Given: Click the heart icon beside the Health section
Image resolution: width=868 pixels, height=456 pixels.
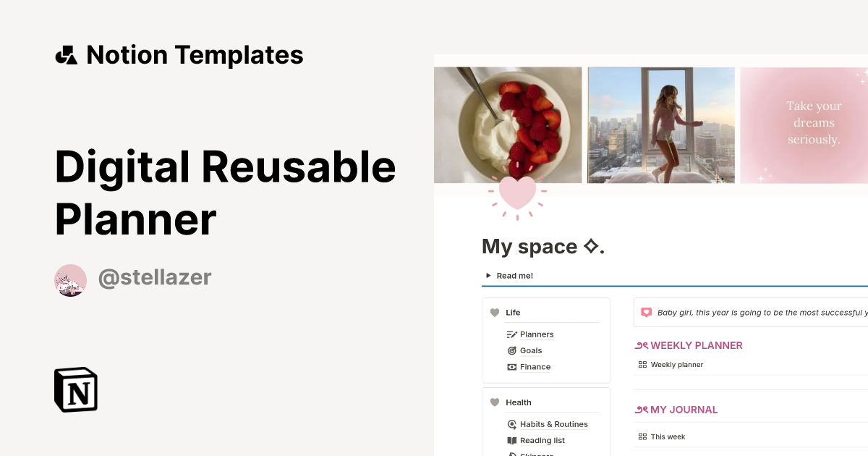Looking at the screenshot, I should [495, 402].
